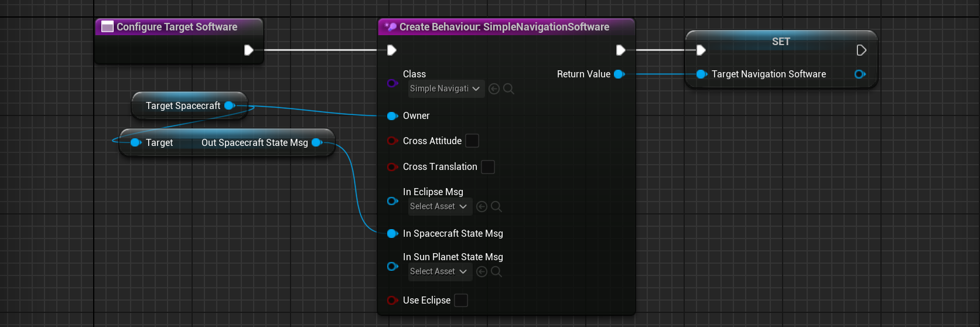Click the Out Spacecraft State Msg output pin
The image size is (980, 327).
click(x=317, y=142)
